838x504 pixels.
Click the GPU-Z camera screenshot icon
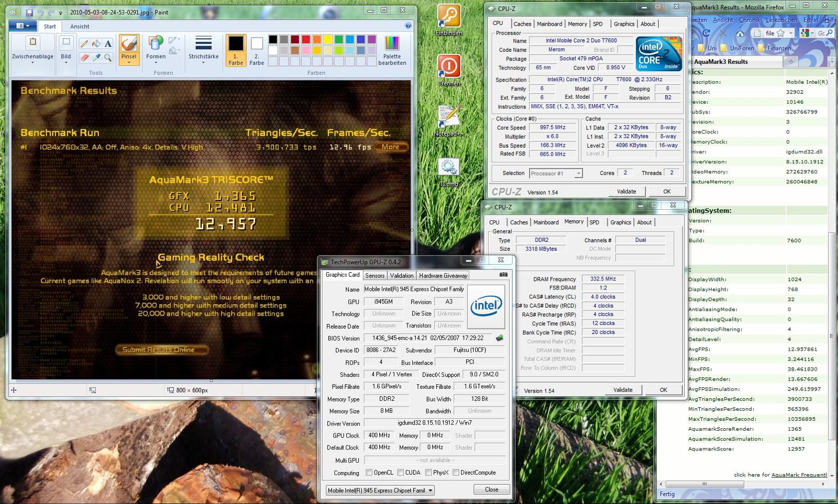point(503,275)
